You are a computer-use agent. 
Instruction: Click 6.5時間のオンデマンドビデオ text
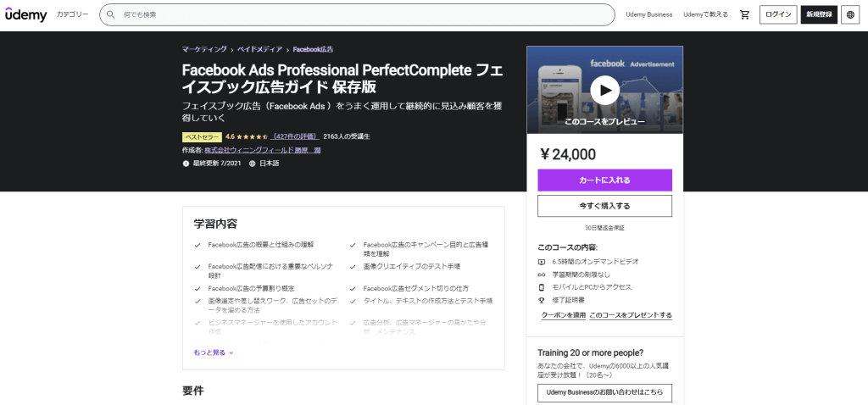tap(596, 262)
